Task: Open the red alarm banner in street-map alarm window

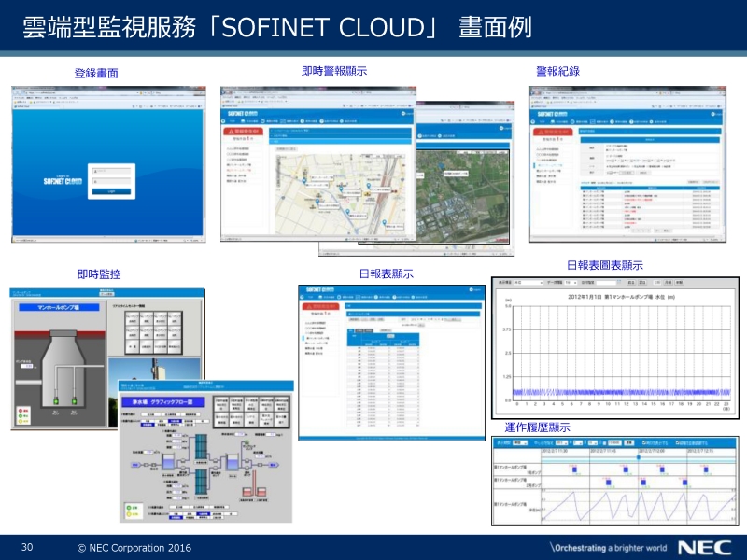Action: (244, 131)
